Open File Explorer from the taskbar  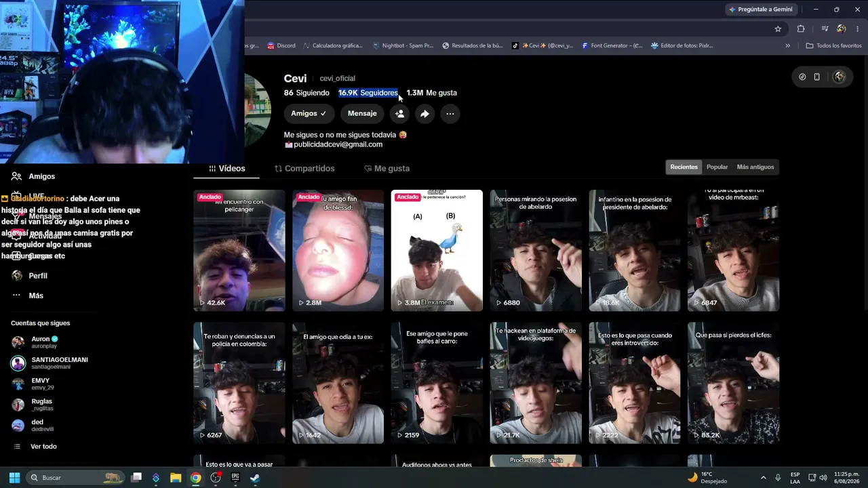pyautogui.click(x=176, y=478)
